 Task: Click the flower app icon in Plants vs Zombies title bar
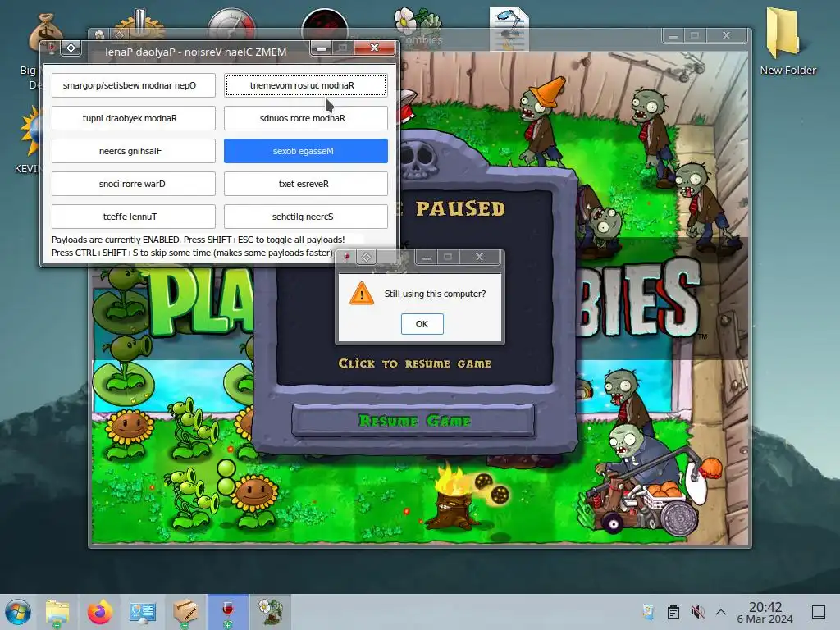coord(99,35)
